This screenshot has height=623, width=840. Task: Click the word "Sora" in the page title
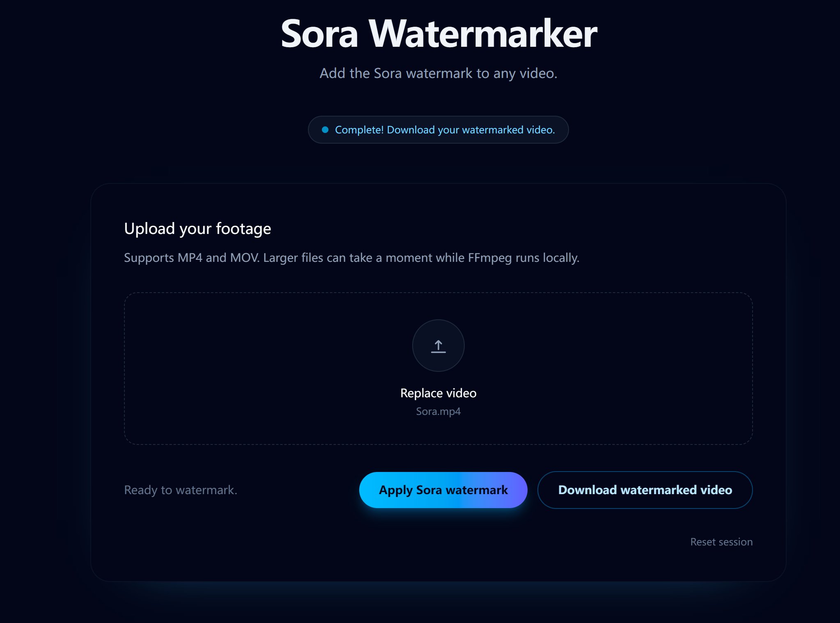(x=319, y=34)
